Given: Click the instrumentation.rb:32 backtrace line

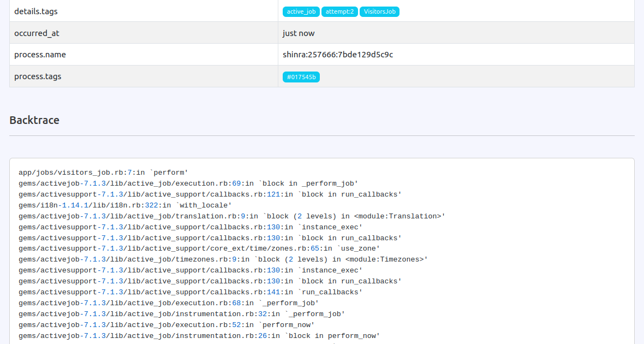Looking at the screenshot, I should [182, 314].
